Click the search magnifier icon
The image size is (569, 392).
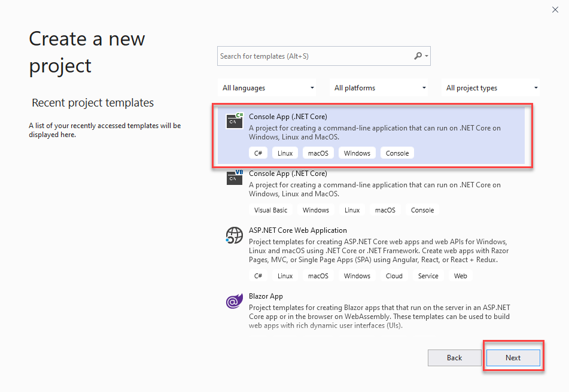tap(418, 56)
